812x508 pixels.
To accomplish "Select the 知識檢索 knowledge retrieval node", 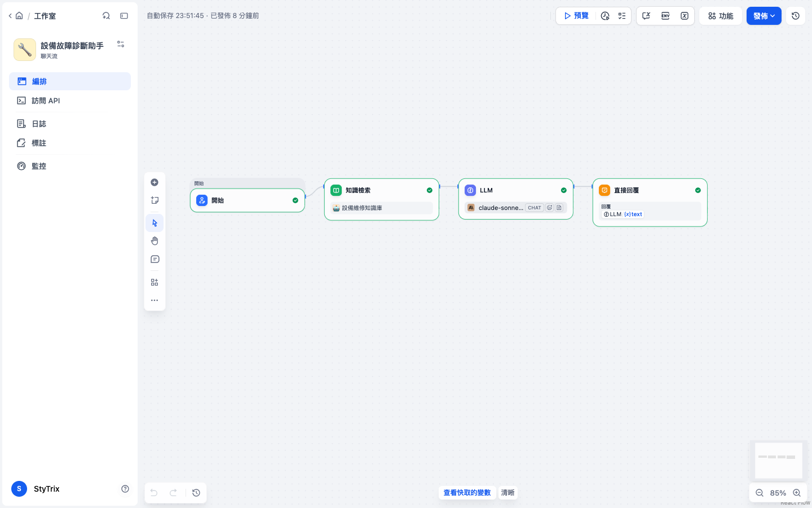I will [x=382, y=199].
